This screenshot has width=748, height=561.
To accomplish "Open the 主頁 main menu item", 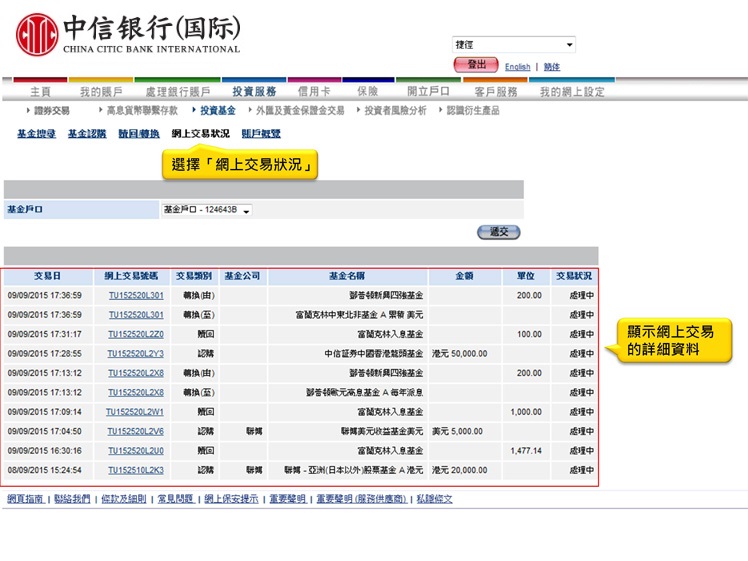I will 40,91.
